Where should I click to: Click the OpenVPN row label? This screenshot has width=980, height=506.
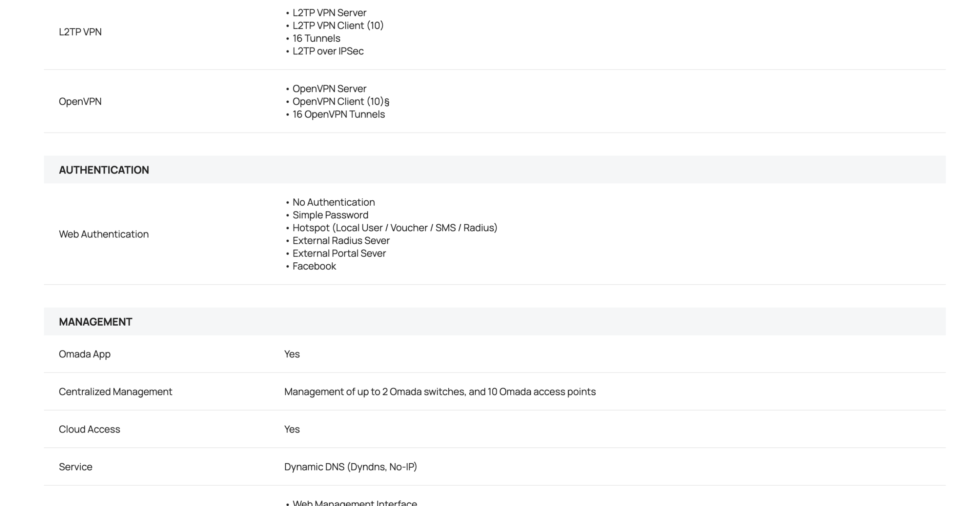(x=80, y=102)
